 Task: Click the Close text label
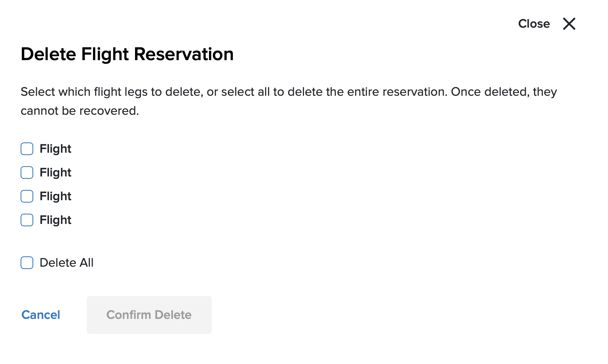click(x=534, y=24)
